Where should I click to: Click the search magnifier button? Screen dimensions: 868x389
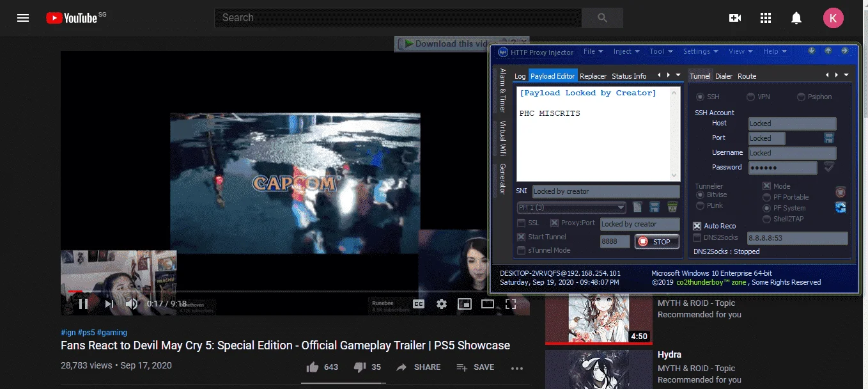tap(602, 18)
